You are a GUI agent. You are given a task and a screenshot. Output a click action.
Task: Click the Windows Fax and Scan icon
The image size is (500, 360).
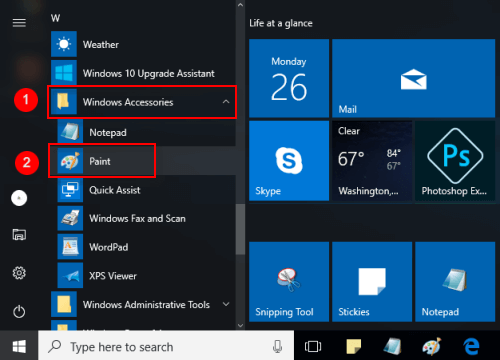pyautogui.click(x=70, y=218)
